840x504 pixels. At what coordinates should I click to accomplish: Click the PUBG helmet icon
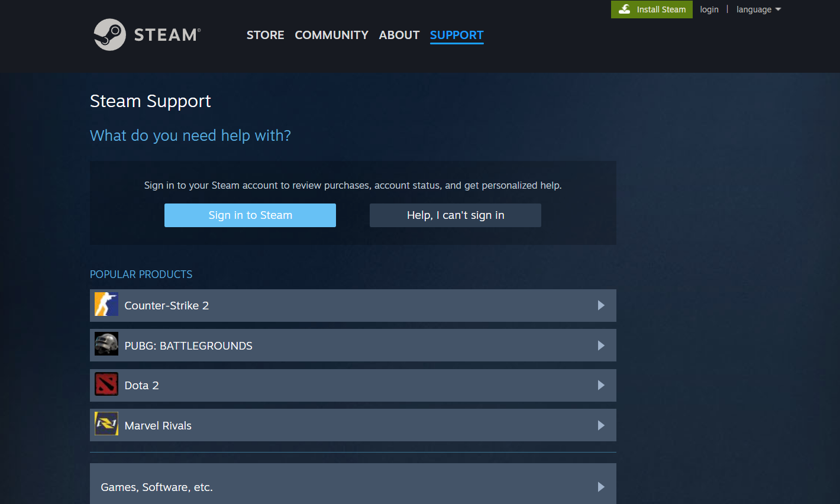tap(106, 345)
